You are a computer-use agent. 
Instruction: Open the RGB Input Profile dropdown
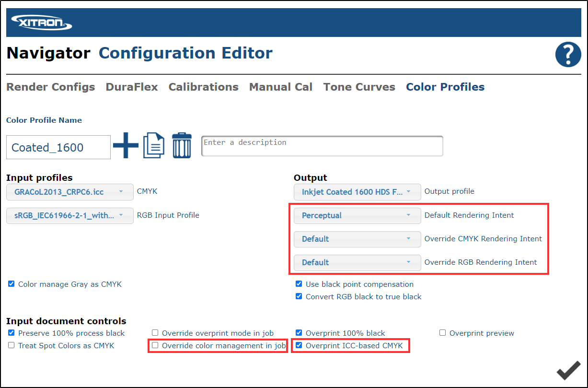pyautogui.click(x=70, y=216)
